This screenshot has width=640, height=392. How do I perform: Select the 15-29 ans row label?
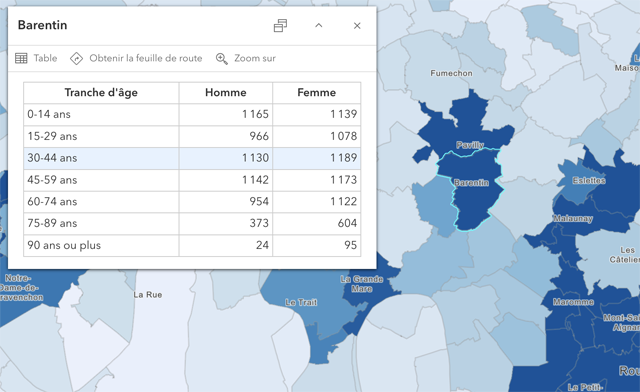click(52, 136)
